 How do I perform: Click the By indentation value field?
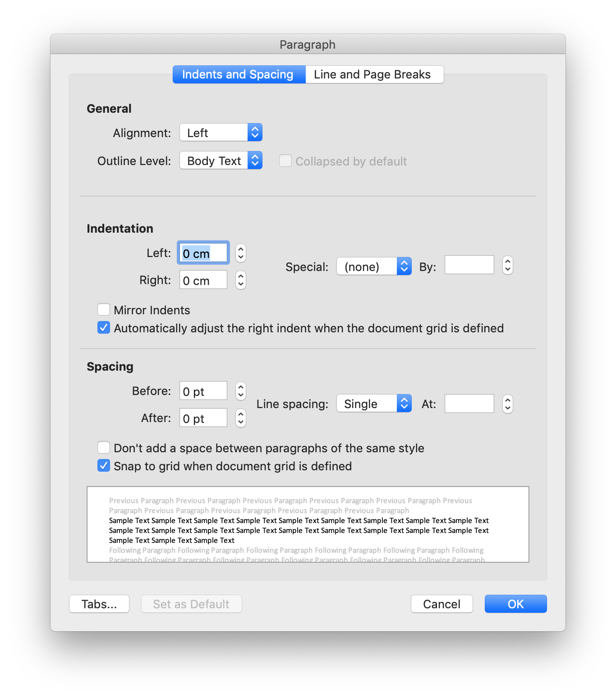pyautogui.click(x=469, y=265)
